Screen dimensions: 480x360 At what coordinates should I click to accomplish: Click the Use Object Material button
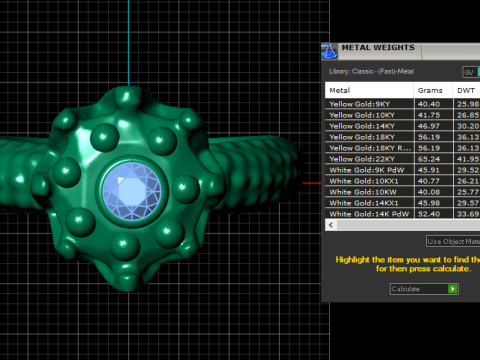coord(453,241)
